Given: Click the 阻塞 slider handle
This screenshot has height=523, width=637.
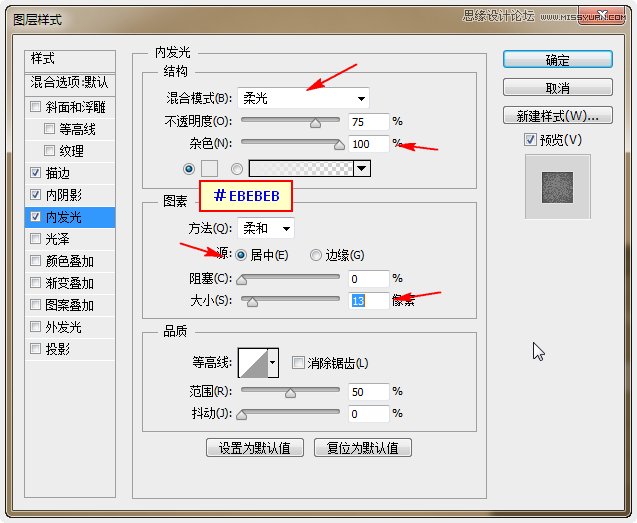Looking at the screenshot, I should tap(242, 280).
